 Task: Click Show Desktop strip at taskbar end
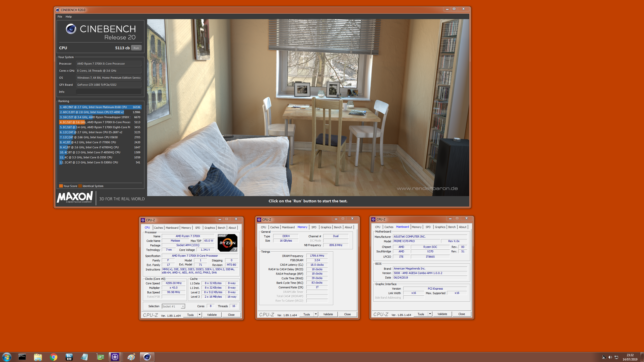642,357
